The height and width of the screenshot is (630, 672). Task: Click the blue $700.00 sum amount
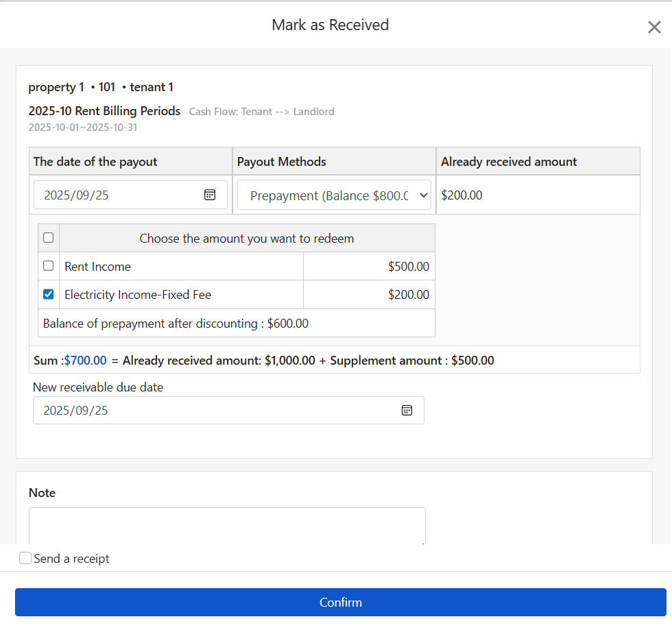[85, 360]
